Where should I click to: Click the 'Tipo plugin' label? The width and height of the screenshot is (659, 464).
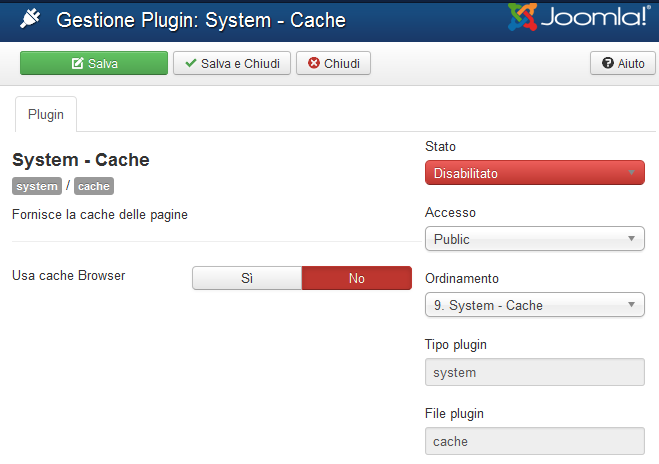pyautogui.click(x=456, y=345)
